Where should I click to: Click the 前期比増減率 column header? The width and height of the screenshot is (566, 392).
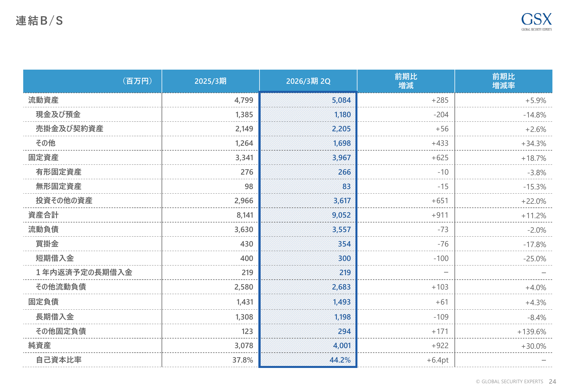tap(503, 81)
